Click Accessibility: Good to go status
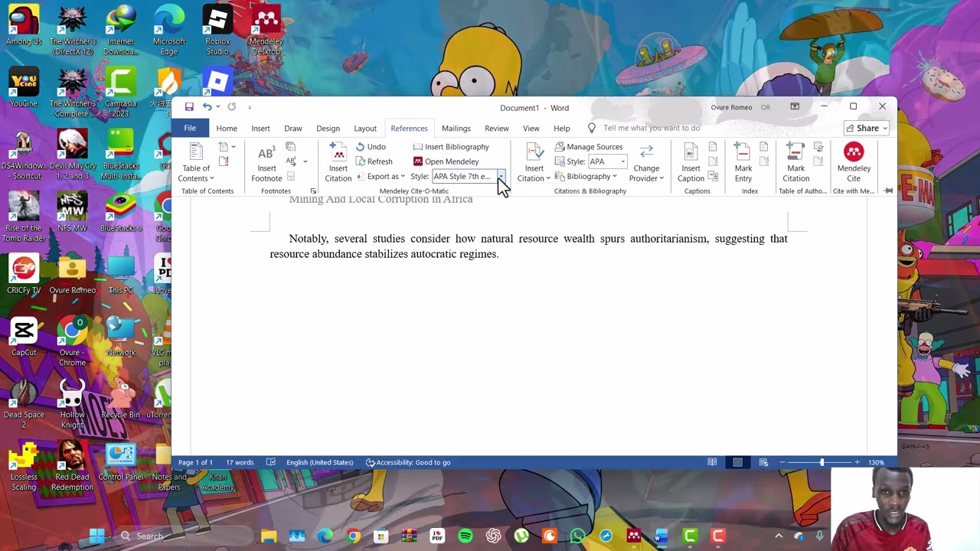980x551 pixels. (x=408, y=462)
